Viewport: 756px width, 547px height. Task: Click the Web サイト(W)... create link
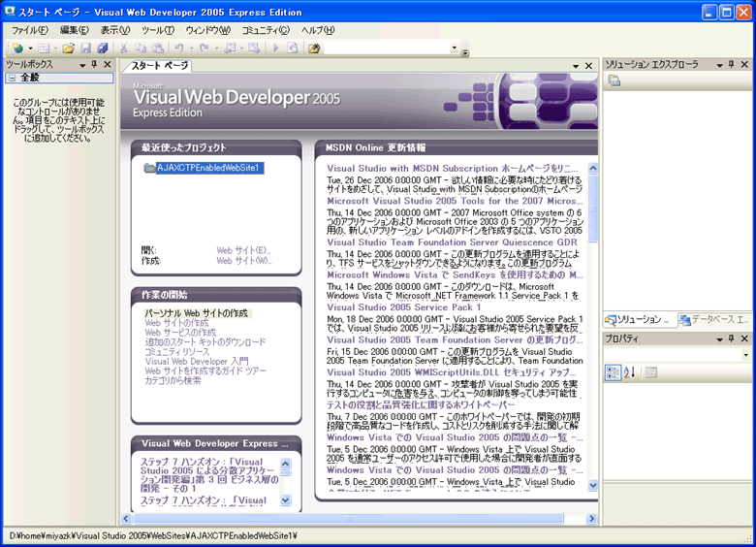[x=244, y=261]
